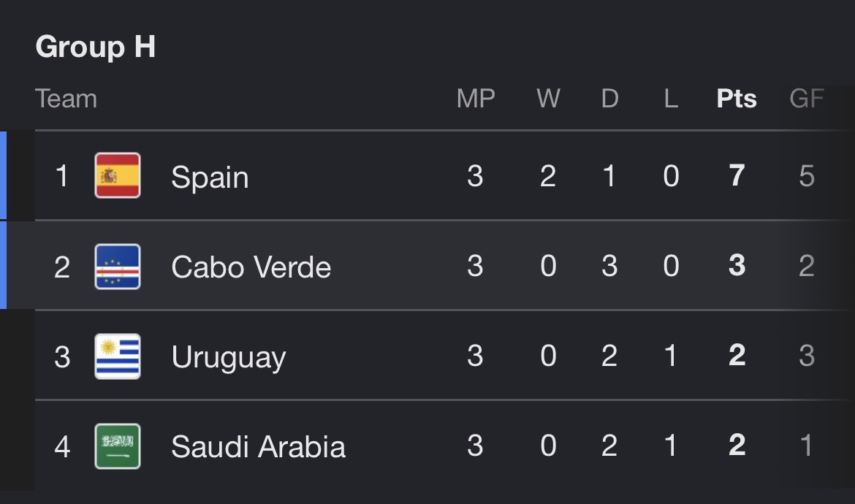Click Spain's 7 points value
Image resolution: width=855 pixels, height=504 pixels.
click(737, 175)
